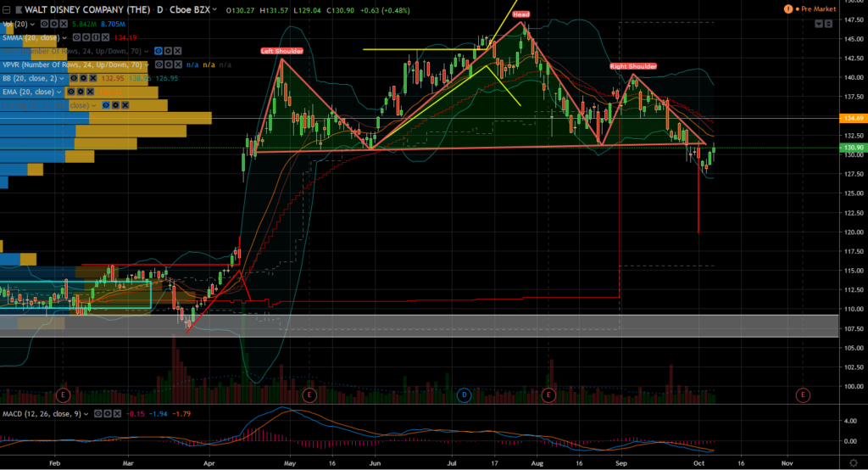
Task: Click the 130.90 current price label
Action: click(x=853, y=148)
